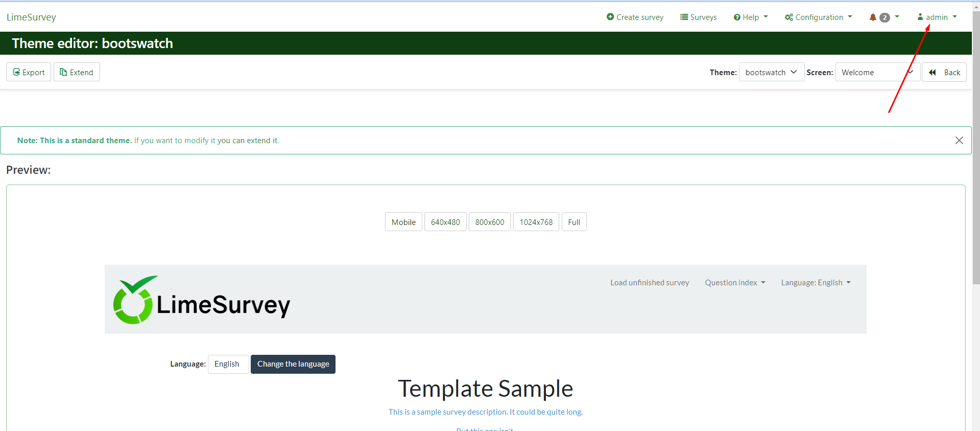Image resolution: width=980 pixels, height=431 pixels.
Task: Click the Configuration gears icon
Action: pyautogui.click(x=789, y=17)
